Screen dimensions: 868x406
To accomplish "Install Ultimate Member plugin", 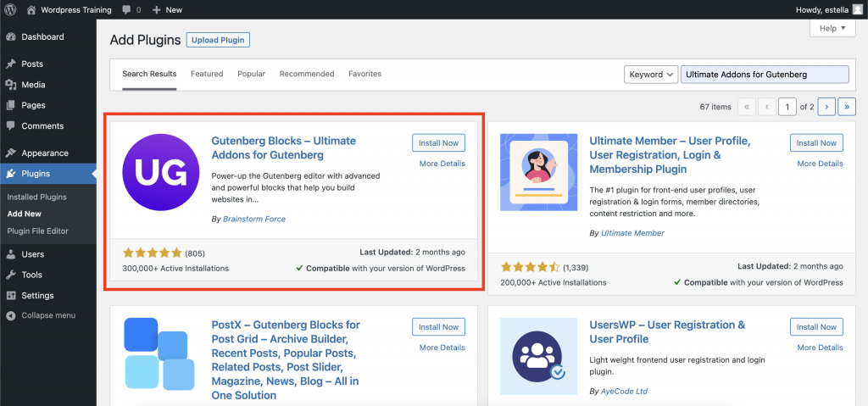I will (x=816, y=143).
